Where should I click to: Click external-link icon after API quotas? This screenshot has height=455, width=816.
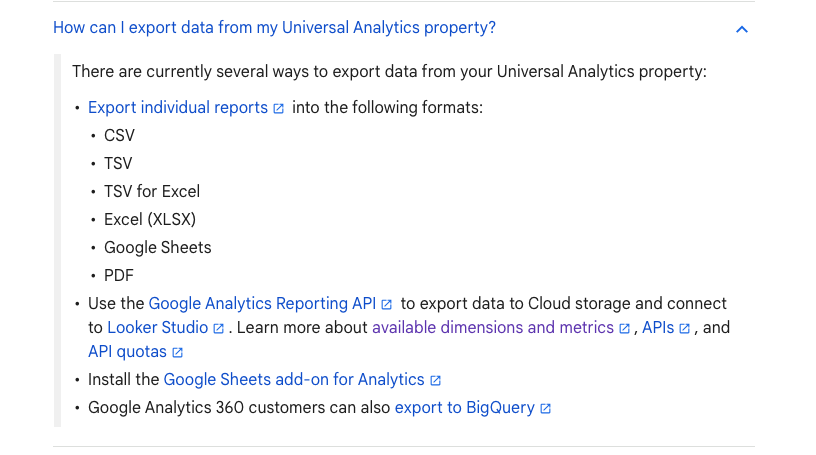[177, 352]
